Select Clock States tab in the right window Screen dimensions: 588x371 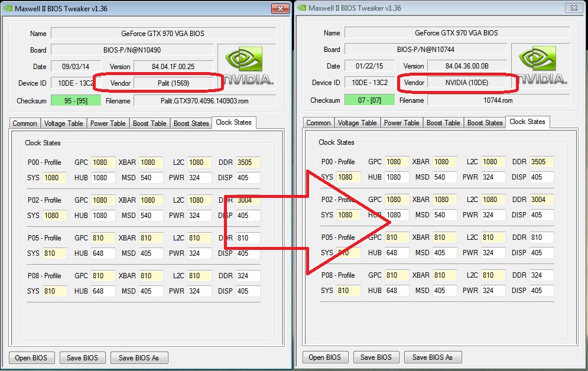[x=527, y=122]
